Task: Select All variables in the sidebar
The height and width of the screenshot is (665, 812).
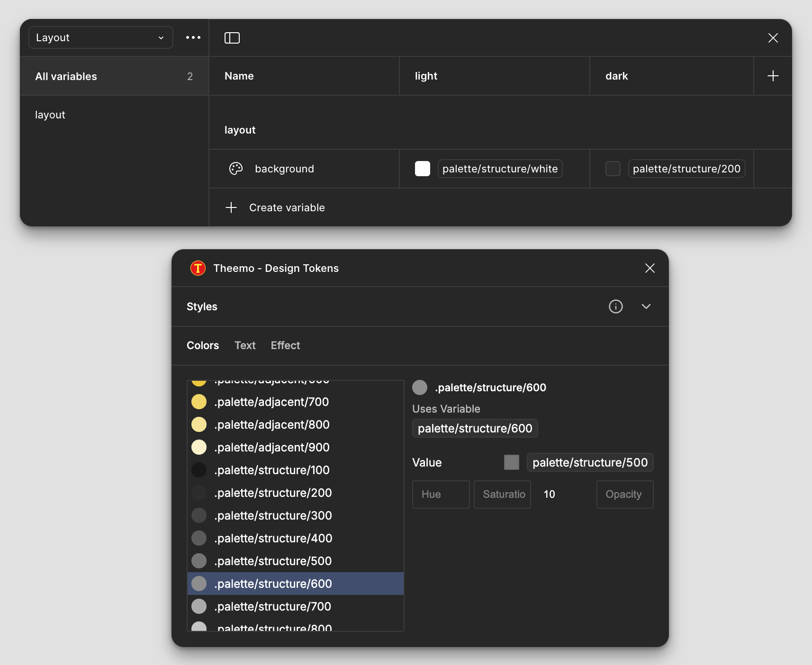Action: coord(66,76)
